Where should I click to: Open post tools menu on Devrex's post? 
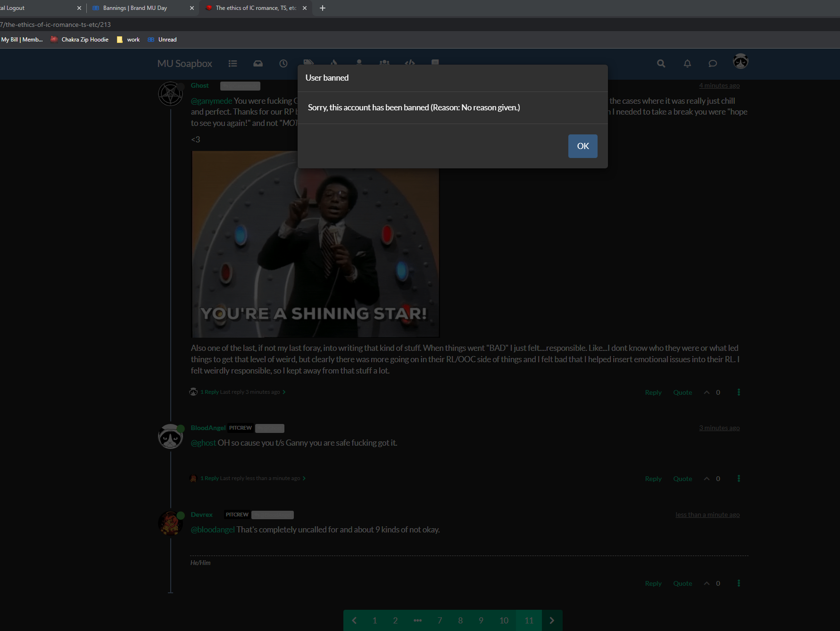[739, 583]
